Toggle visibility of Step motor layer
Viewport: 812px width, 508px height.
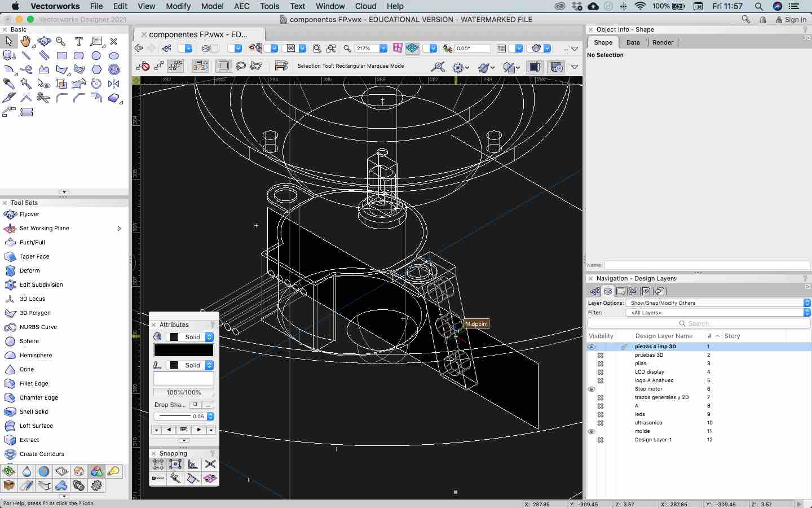(592, 389)
